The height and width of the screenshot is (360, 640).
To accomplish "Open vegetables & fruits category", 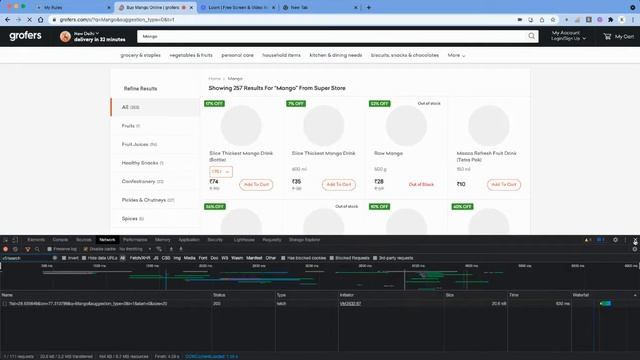I will point(191,55).
